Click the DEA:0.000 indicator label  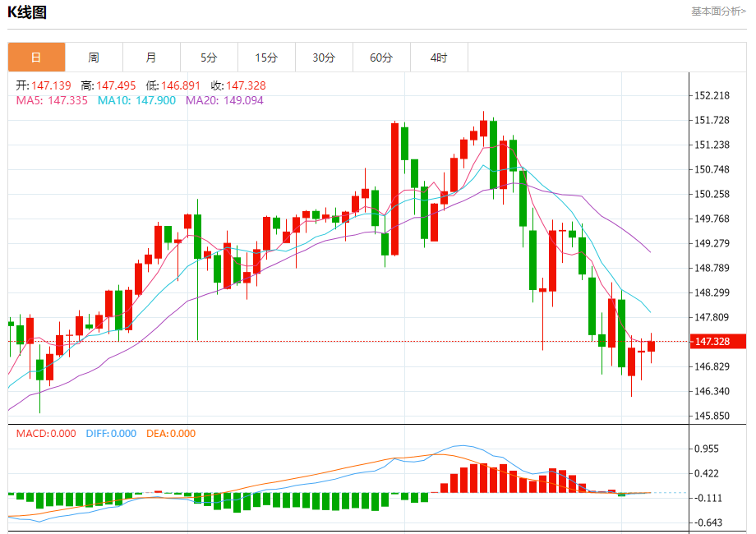pos(171,433)
